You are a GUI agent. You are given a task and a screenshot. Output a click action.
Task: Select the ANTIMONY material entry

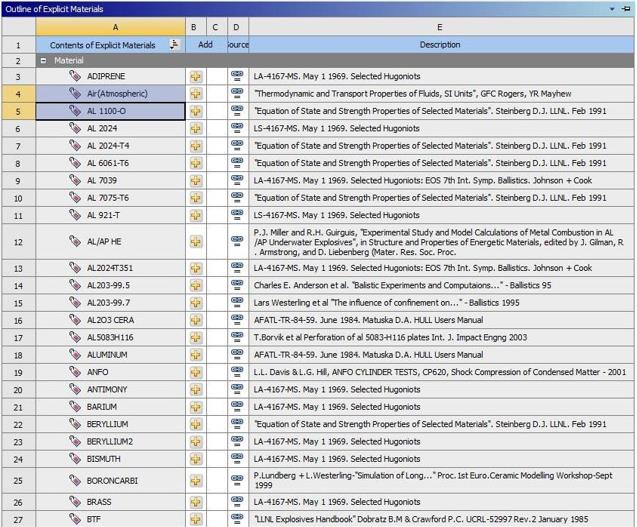pos(106,389)
